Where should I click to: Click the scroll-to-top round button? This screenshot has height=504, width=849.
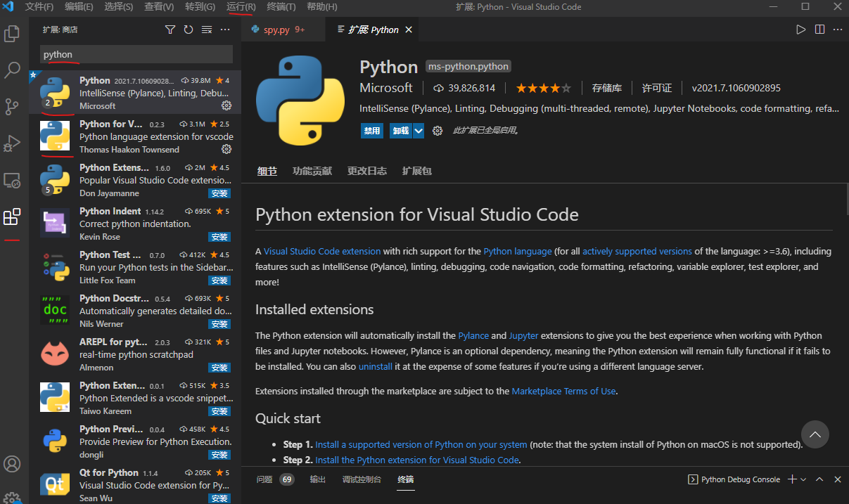[815, 435]
